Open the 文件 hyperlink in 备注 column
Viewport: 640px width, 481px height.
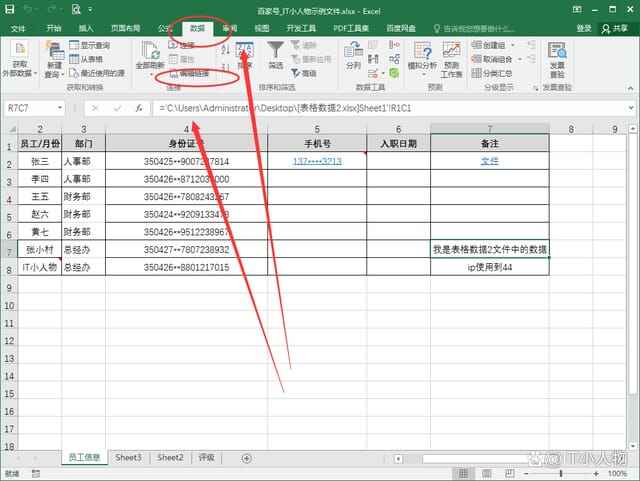point(489,161)
